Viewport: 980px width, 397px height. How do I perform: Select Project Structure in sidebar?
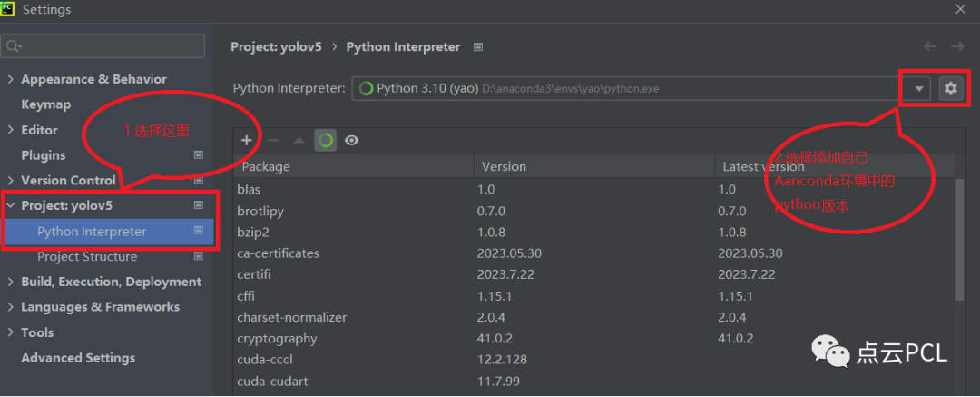point(87,256)
